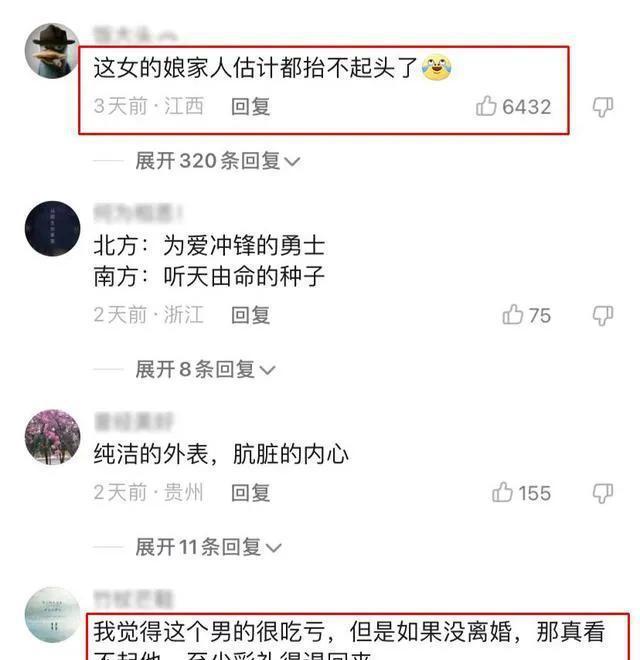This screenshot has width=640, height=660.
Task: Open the dark blue avatar profile
Action: pyautogui.click(x=52, y=229)
